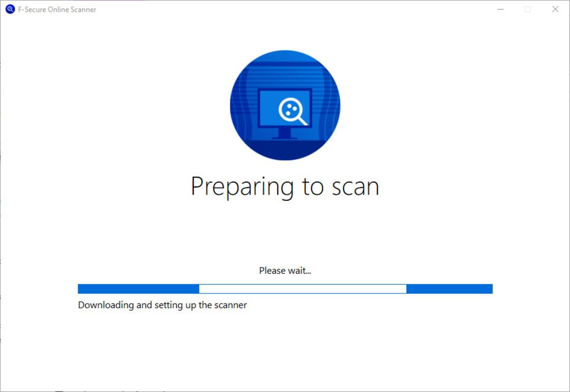Click the download progress bar
This screenshot has width=570, height=392.
pyautogui.click(x=285, y=289)
